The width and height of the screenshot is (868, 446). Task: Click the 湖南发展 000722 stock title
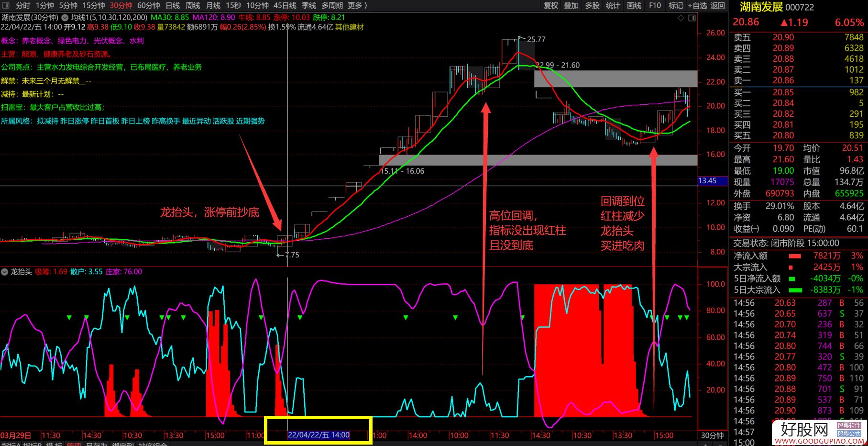click(x=777, y=7)
